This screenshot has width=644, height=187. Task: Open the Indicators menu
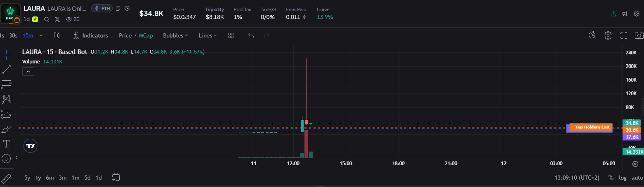point(90,35)
